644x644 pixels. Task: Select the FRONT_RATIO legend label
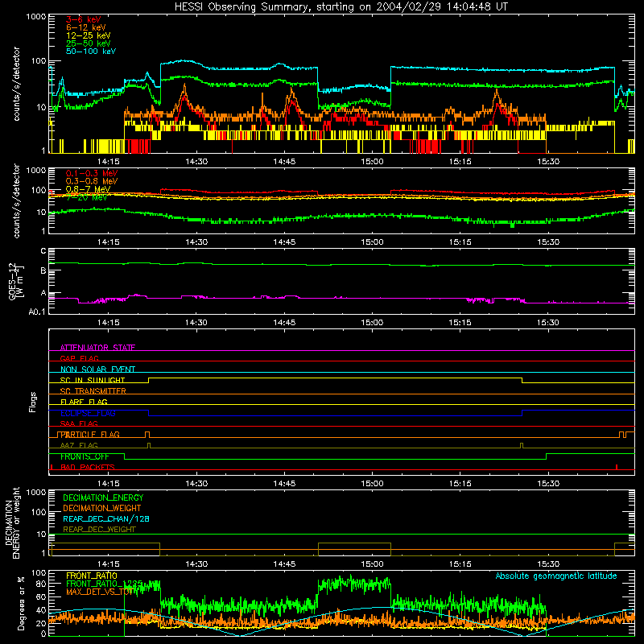tap(92, 576)
